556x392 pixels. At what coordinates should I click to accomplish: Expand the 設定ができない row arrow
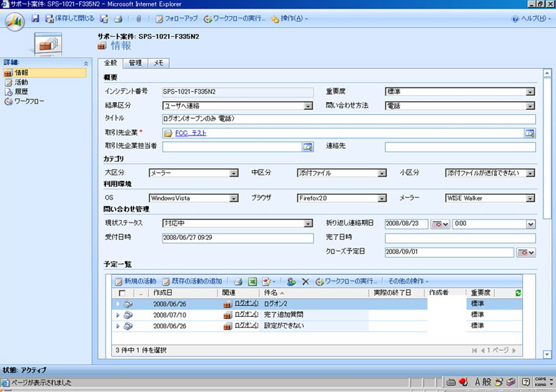pyautogui.click(x=117, y=326)
